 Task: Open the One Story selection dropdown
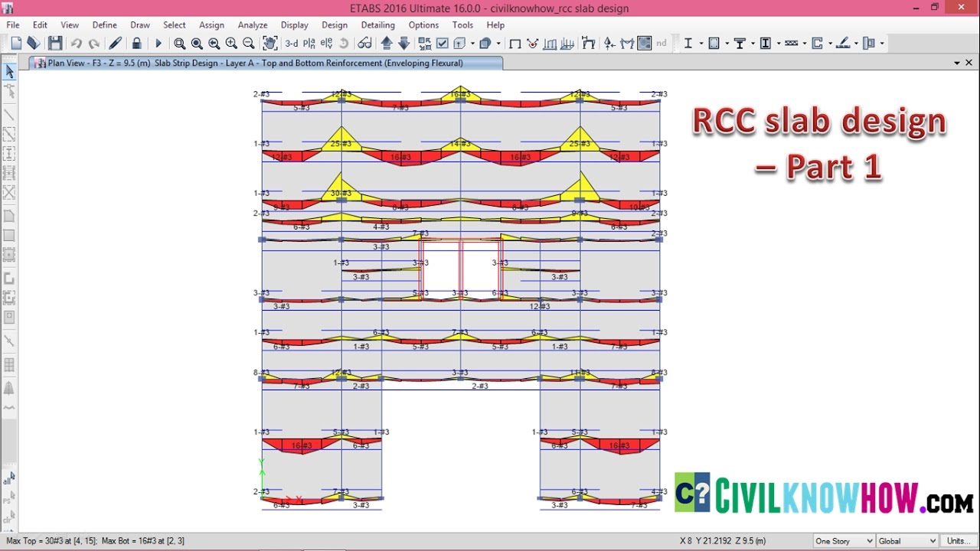point(844,541)
